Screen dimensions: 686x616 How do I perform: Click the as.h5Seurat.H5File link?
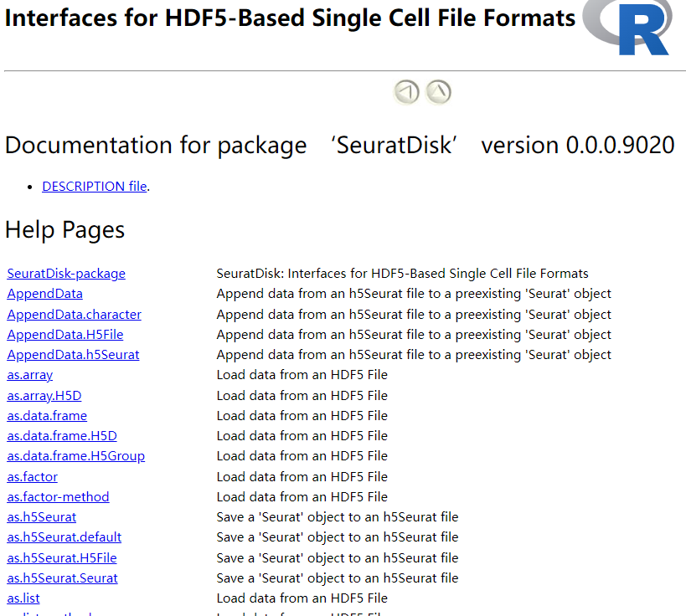pyautogui.click(x=62, y=558)
